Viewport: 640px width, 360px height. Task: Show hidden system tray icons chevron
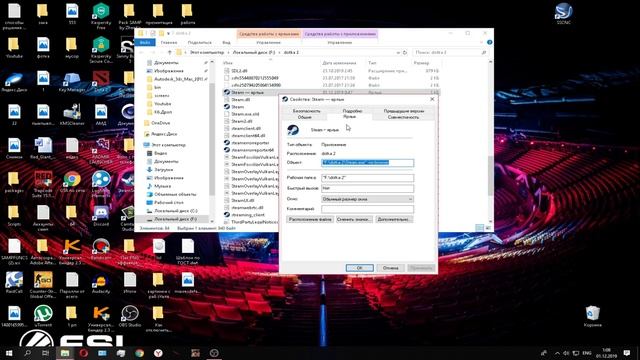(x=557, y=353)
